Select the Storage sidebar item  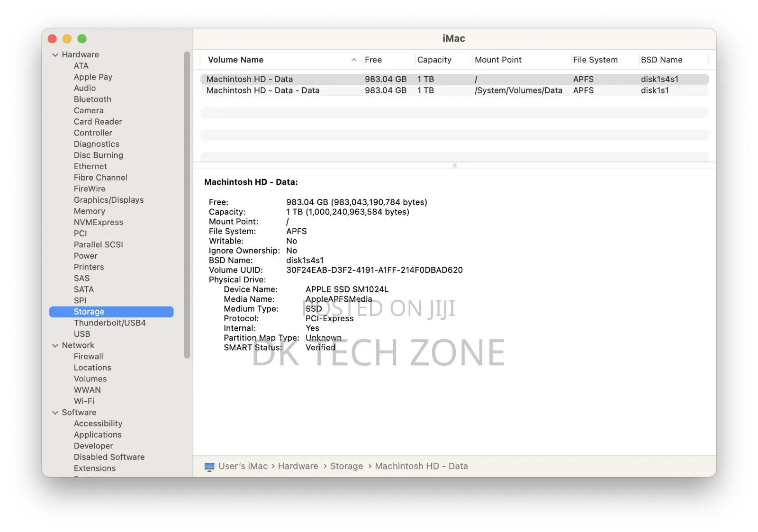coord(111,312)
